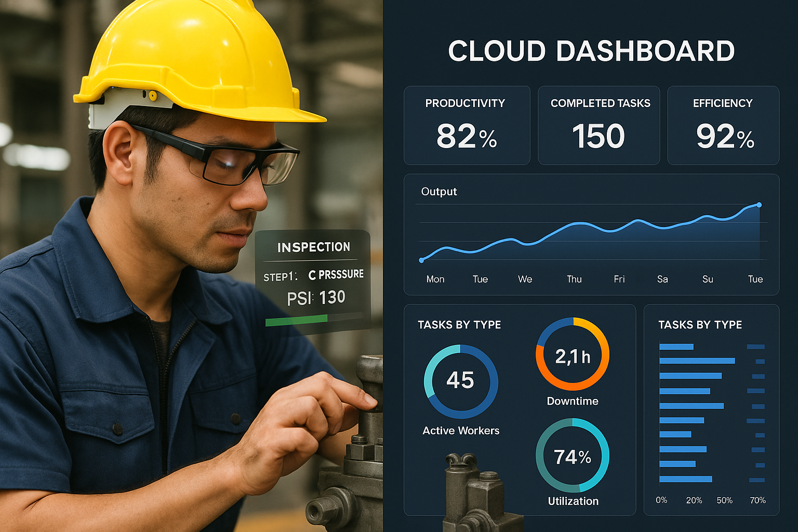Screen dimensions: 798x532
Task: Open the Completed Tasks card showing 150
Action: coord(598,125)
